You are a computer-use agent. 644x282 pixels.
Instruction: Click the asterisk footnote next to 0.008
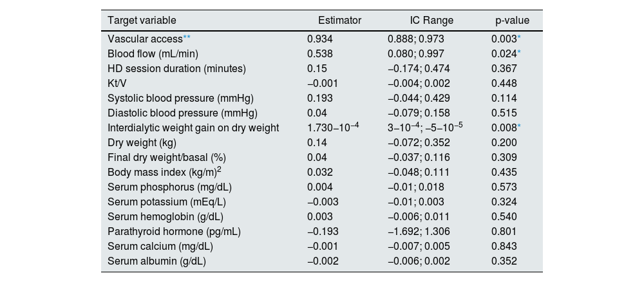pos(518,127)
